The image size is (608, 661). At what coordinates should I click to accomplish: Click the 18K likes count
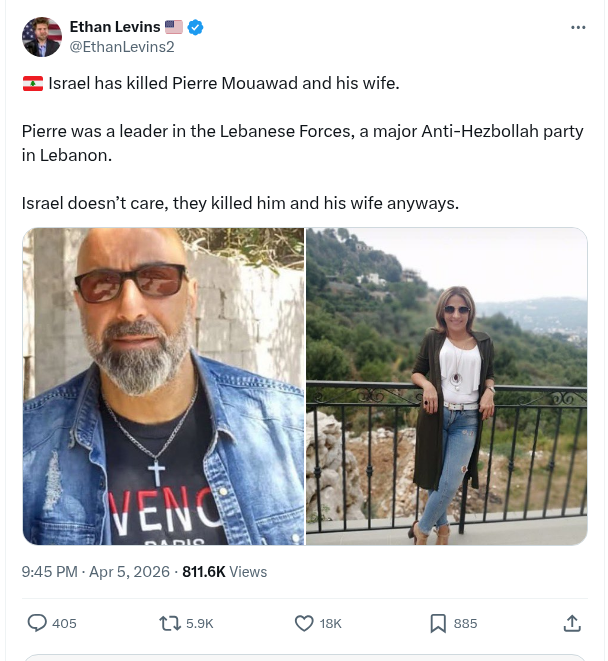pyautogui.click(x=330, y=623)
